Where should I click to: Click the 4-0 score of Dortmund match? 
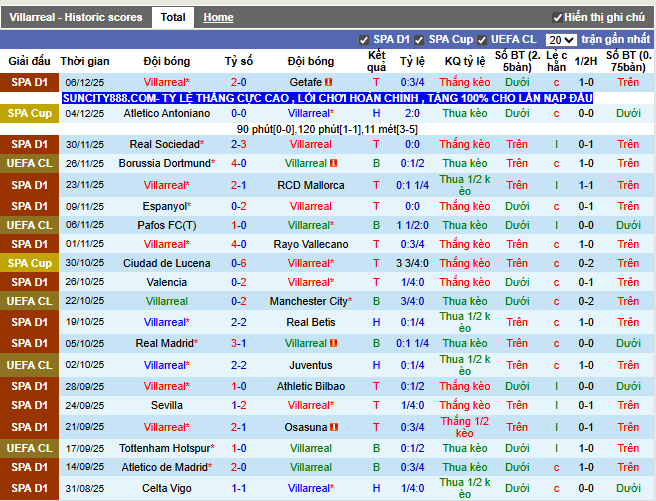[x=238, y=164]
